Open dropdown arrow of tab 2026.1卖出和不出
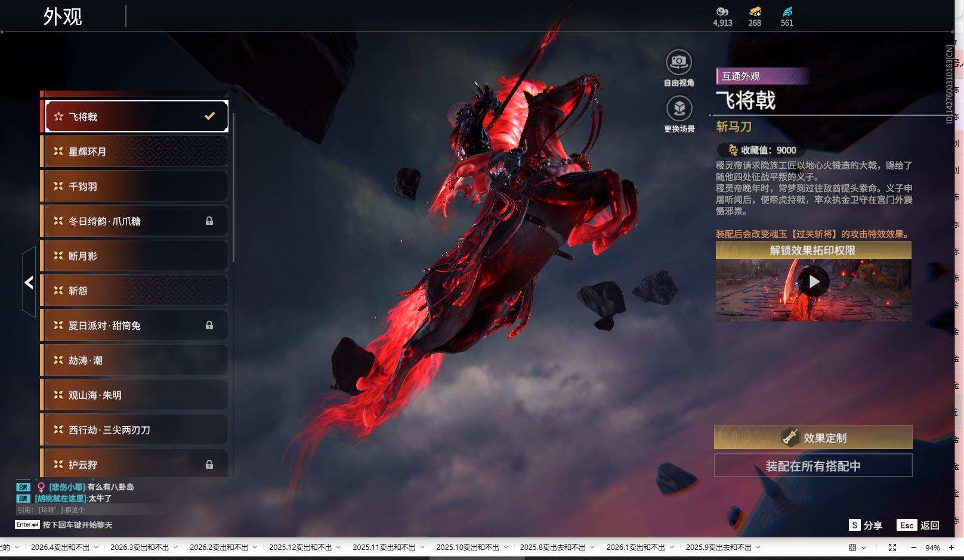This screenshot has width=964, height=560. [x=672, y=547]
